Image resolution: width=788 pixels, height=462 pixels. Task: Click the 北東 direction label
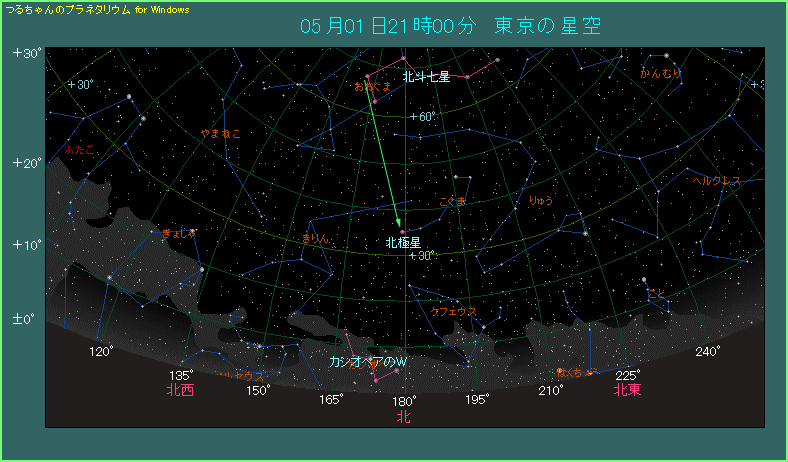coord(627,390)
